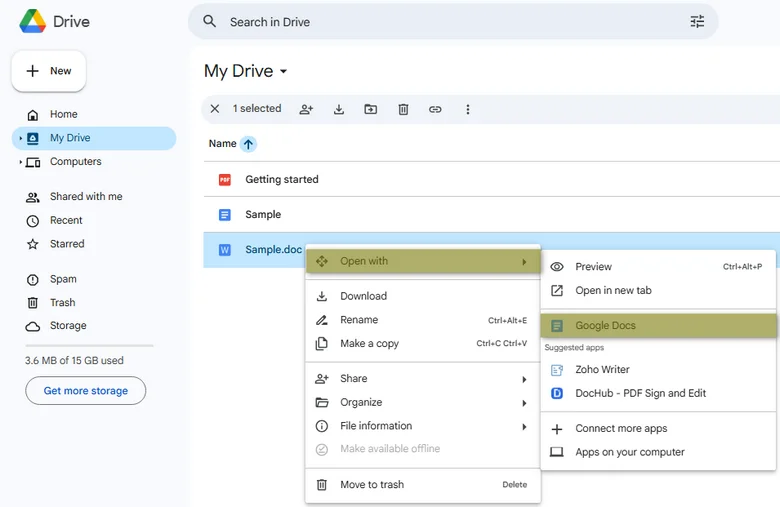Expand the Computers sidebar tree arrow
Image resolution: width=780 pixels, height=507 pixels.
click(x=20, y=162)
